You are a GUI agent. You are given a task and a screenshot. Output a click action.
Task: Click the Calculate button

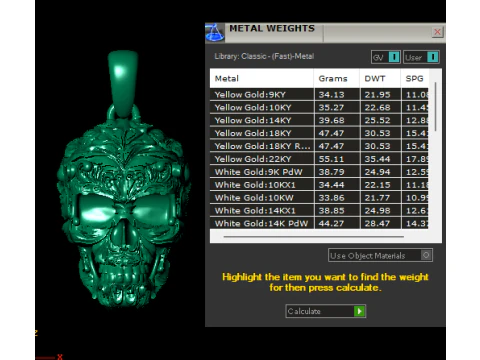(x=326, y=311)
